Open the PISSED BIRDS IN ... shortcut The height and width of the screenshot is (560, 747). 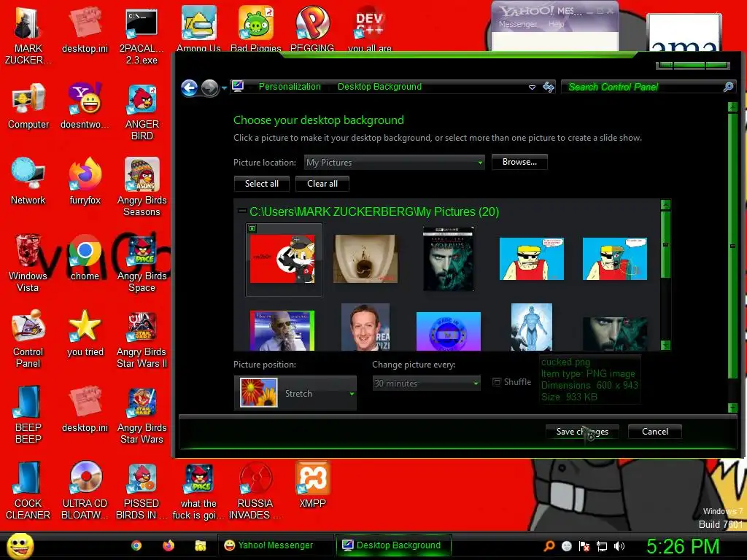(x=142, y=491)
